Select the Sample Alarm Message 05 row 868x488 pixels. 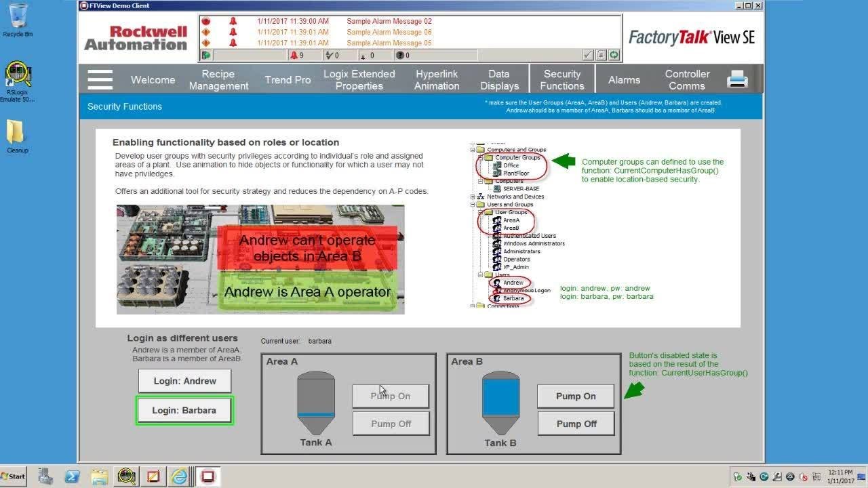point(410,43)
